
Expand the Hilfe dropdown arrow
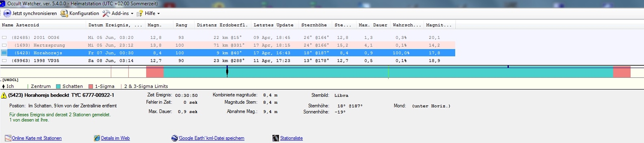coord(158,14)
